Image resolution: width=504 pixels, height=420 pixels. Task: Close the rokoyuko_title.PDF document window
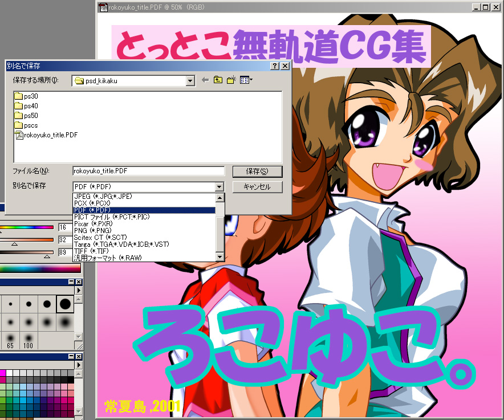496,7
